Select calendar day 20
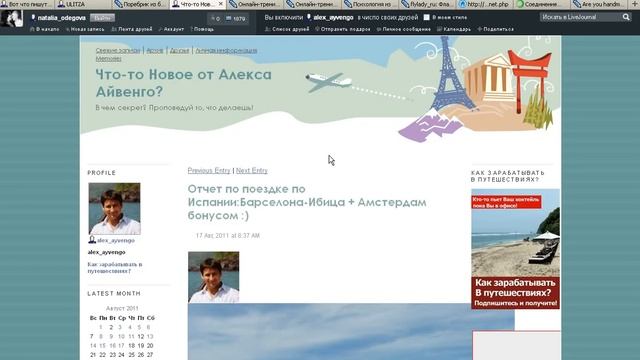 click(x=150, y=346)
